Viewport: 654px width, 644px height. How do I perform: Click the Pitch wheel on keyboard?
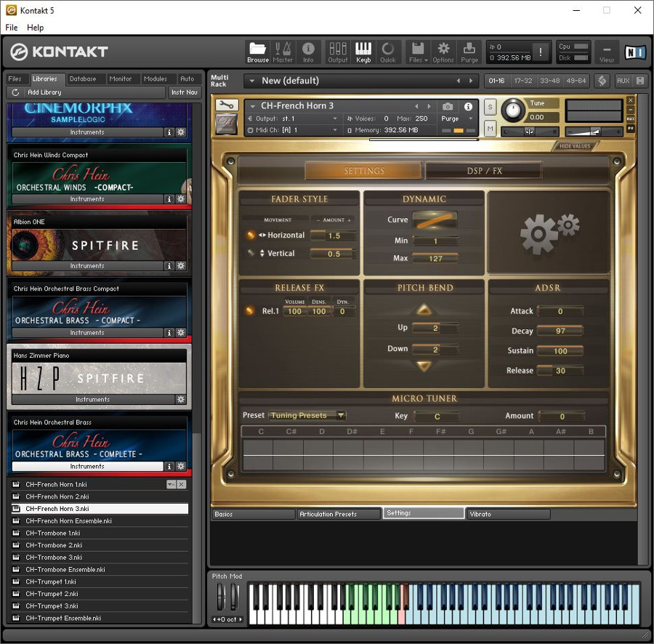pyautogui.click(x=221, y=597)
